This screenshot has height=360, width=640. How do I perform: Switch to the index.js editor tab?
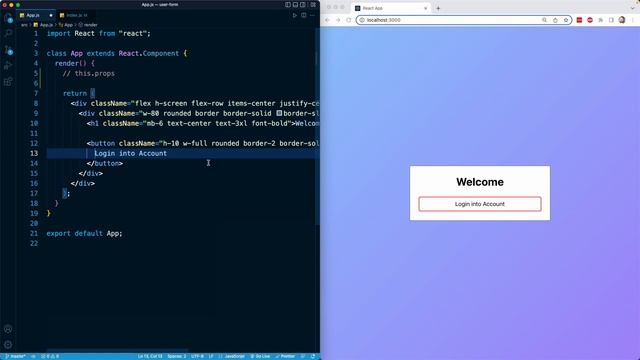(77, 16)
